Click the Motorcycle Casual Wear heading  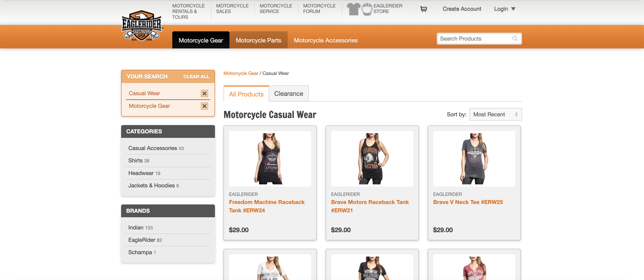coord(270,115)
